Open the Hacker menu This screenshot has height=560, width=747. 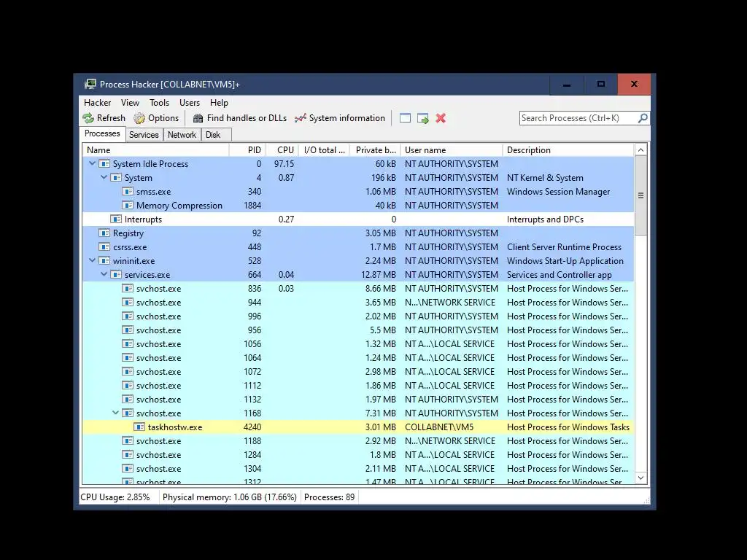click(97, 102)
